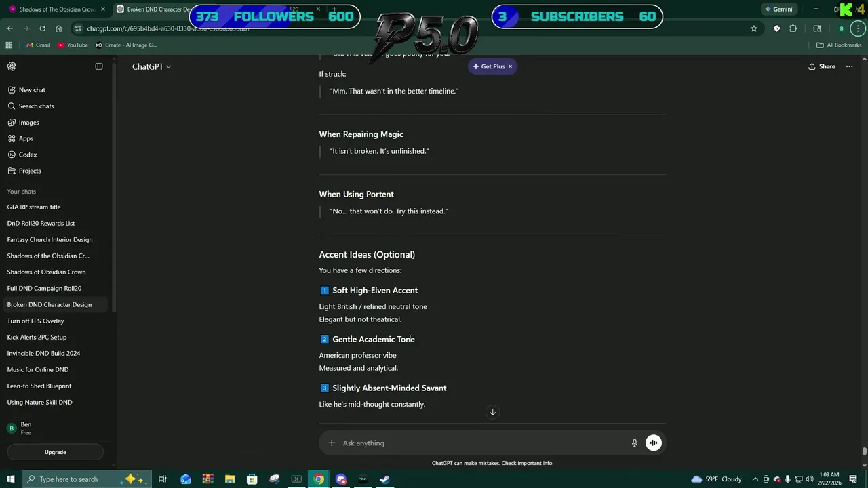Viewport: 868px width, 488px height.
Task: Click the plus attach icon in the composer
Action: (x=332, y=443)
